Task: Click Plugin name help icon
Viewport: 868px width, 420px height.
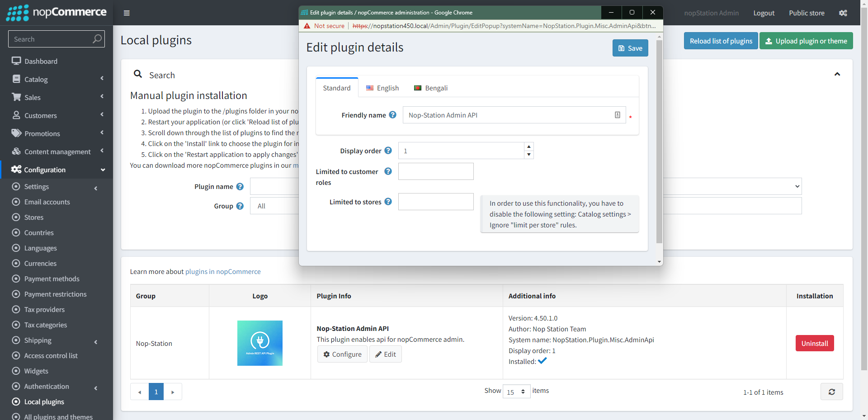Action: click(x=240, y=186)
